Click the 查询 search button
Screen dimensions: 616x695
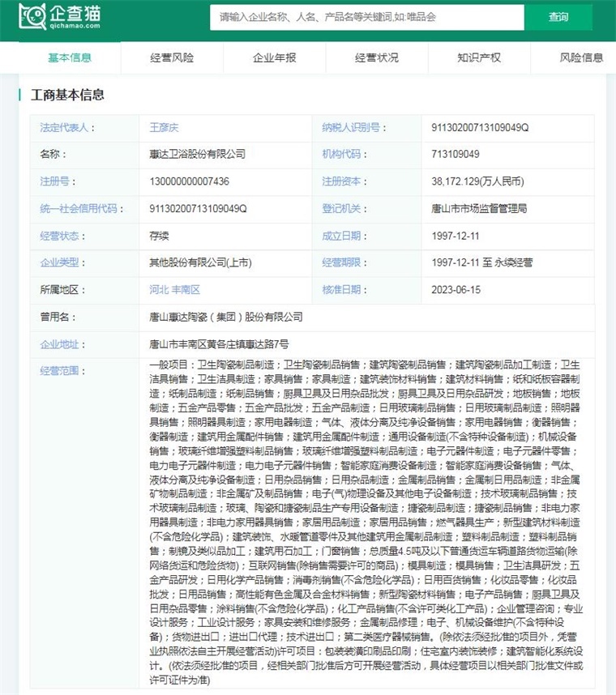[x=558, y=17]
